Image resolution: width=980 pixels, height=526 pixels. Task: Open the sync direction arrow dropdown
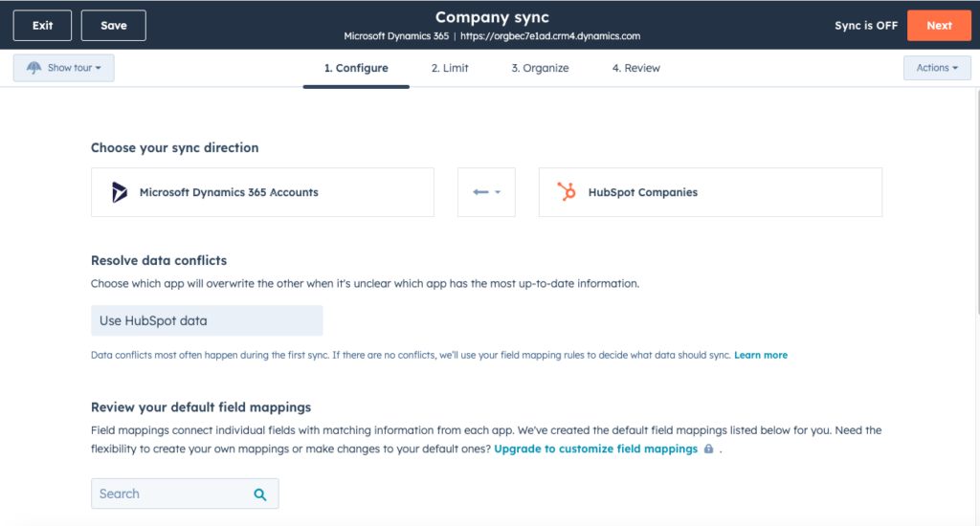coord(486,192)
